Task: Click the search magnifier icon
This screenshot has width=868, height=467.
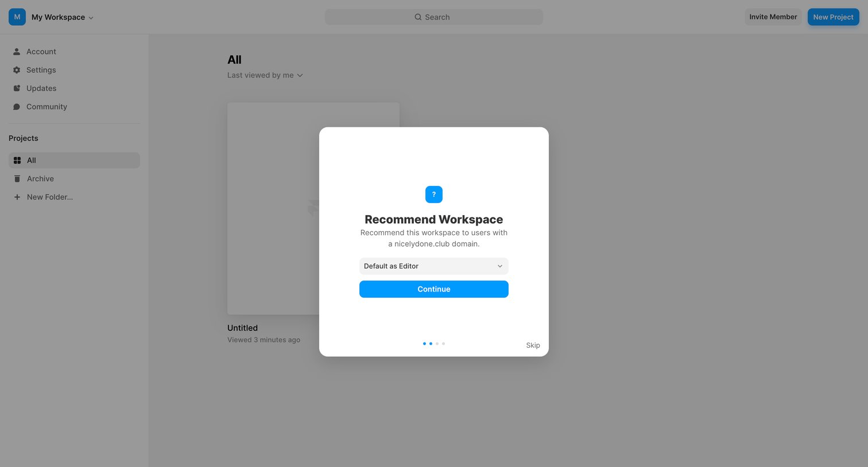Action: click(x=418, y=17)
